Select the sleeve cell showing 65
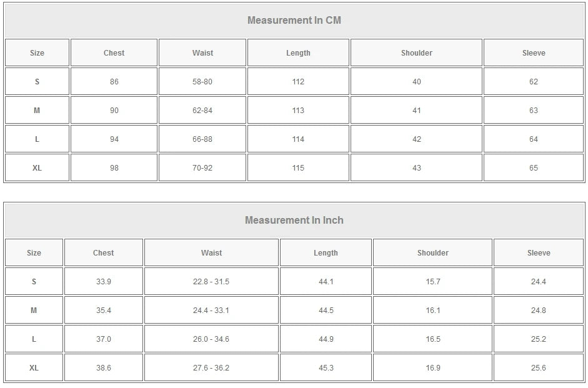Image resolution: width=588 pixels, height=388 pixels. 534,168
